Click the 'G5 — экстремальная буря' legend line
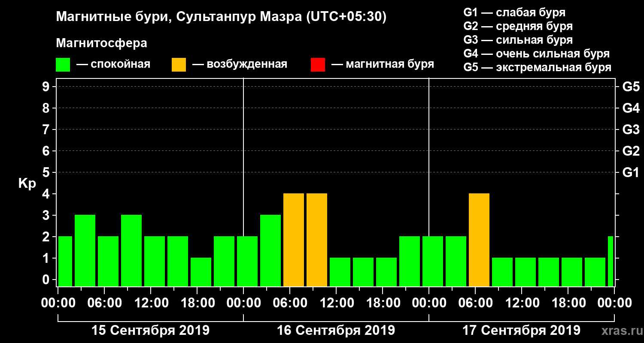644x343 pixels. point(538,68)
